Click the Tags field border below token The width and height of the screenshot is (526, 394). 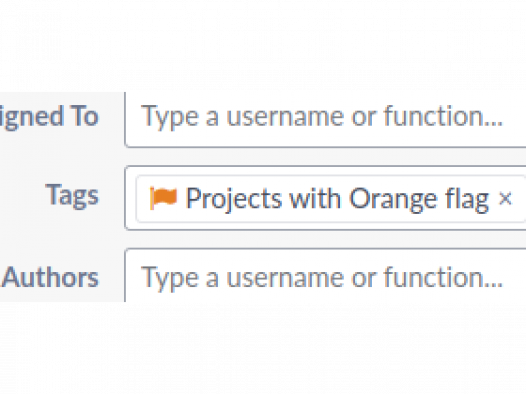pos(325,227)
